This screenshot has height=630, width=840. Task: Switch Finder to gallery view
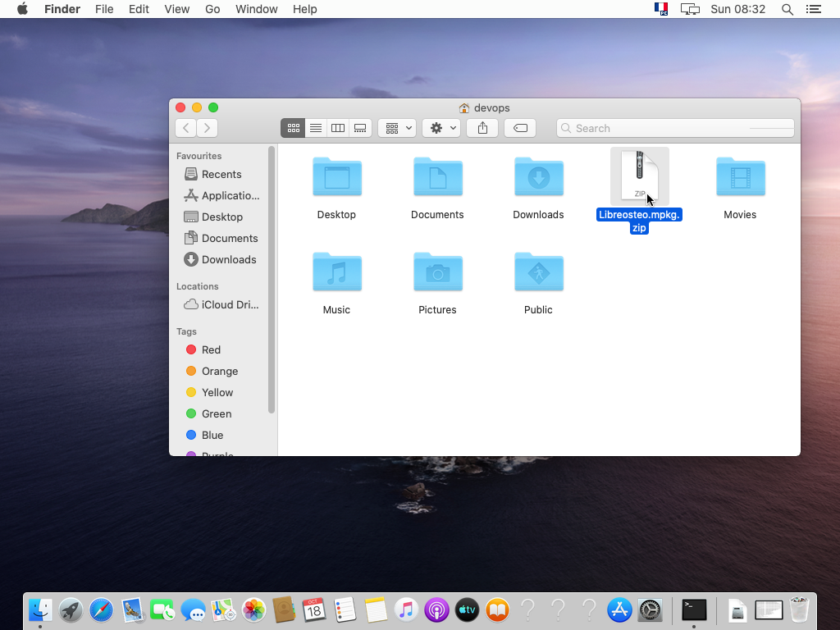point(361,128)
